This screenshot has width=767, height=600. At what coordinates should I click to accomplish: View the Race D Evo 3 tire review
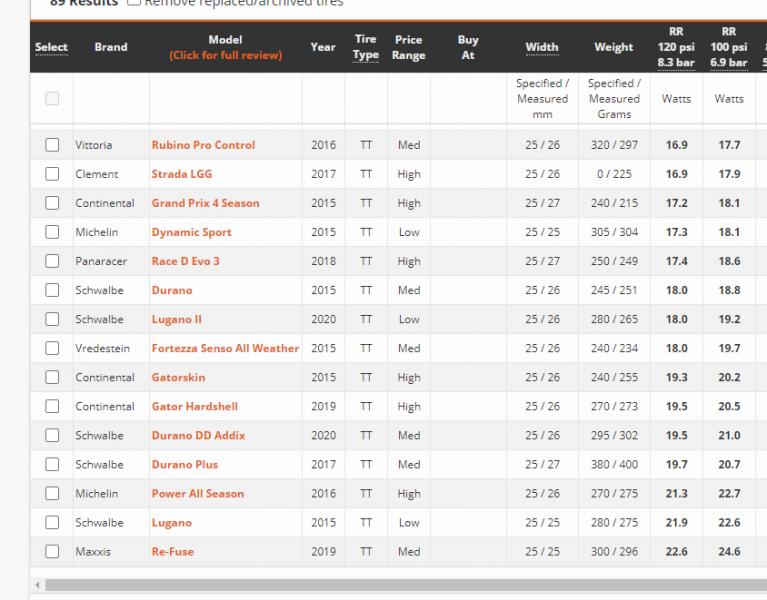[x=185, y=261]
